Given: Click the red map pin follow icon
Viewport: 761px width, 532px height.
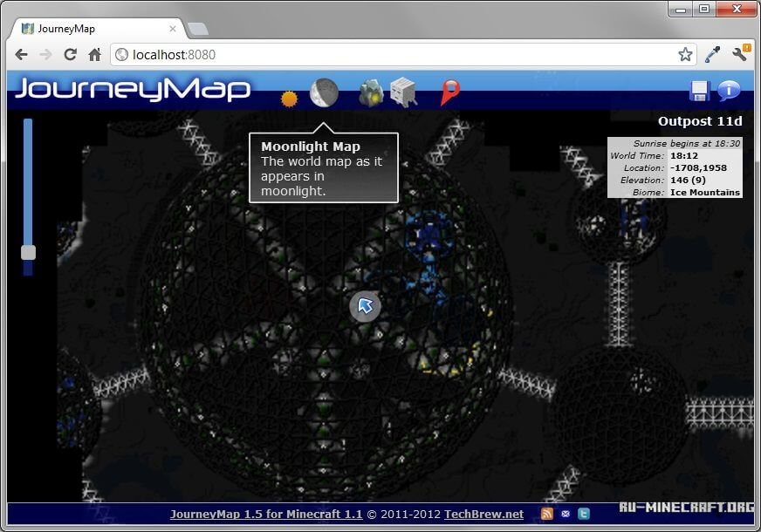Looking at the screenshot, I should [450, 92].
